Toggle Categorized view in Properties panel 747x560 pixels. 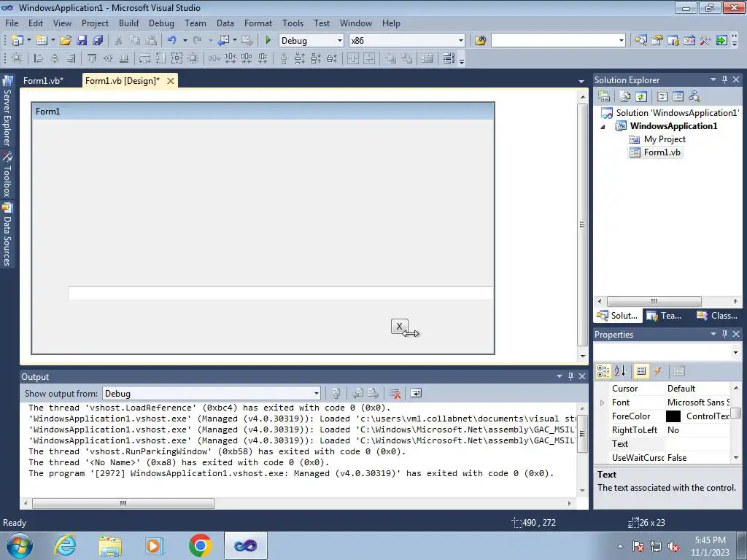click(x=603, y=371)
